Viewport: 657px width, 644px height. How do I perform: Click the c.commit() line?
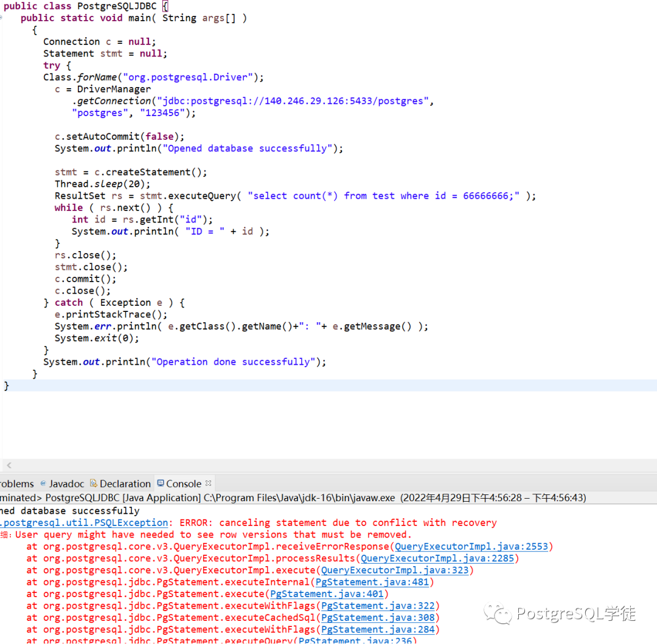click(86, 279)
